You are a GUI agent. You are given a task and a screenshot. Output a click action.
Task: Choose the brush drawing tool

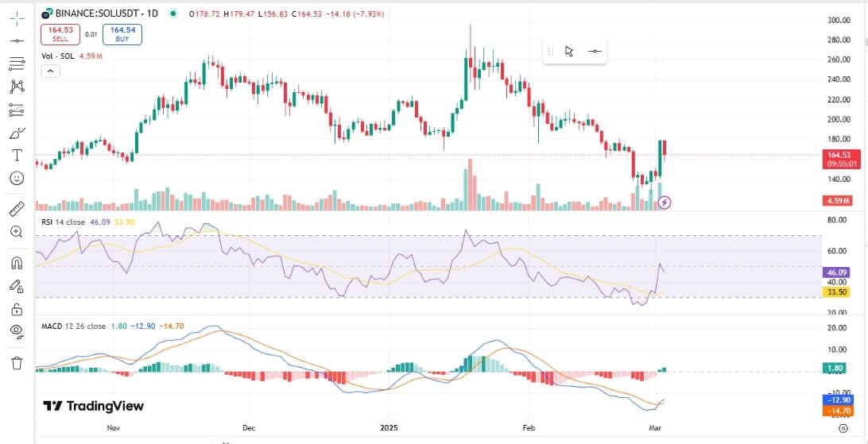click(x=17, y=133)
